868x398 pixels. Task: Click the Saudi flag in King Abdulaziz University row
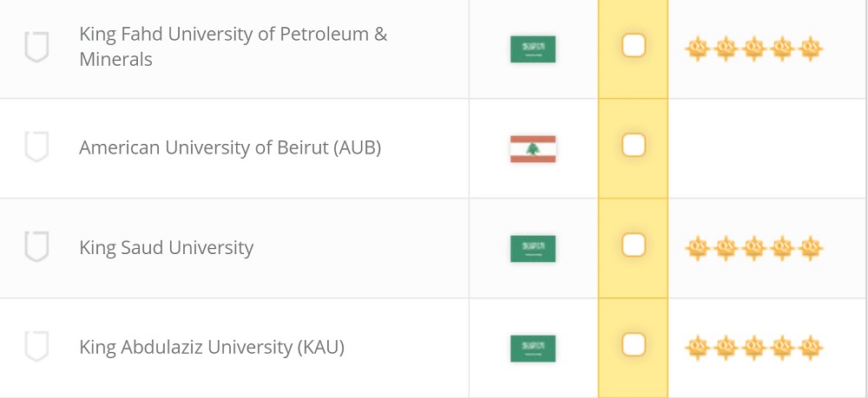click(532, 348)
